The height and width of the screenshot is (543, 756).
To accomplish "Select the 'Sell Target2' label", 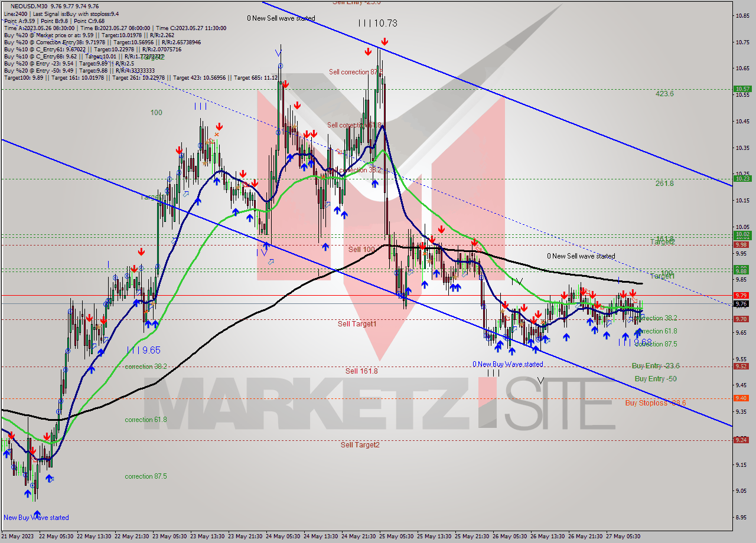I will [x=360, y=444].
